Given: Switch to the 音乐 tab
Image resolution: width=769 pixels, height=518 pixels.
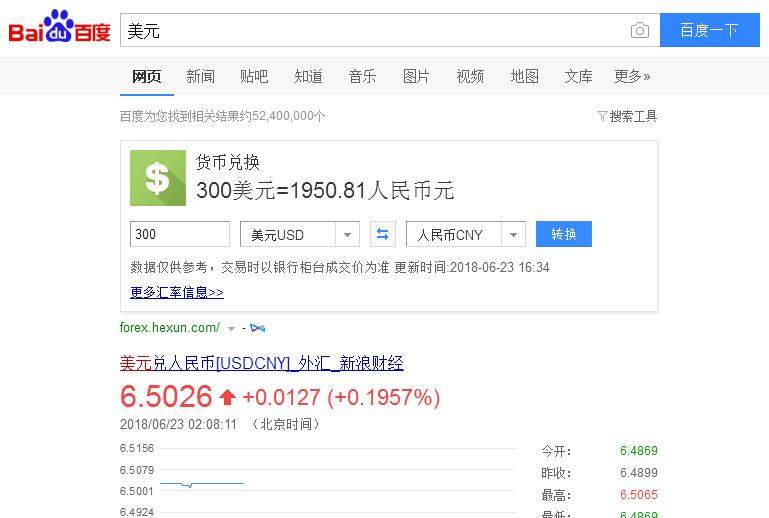Looking at the screenshot, I should 362,77.
